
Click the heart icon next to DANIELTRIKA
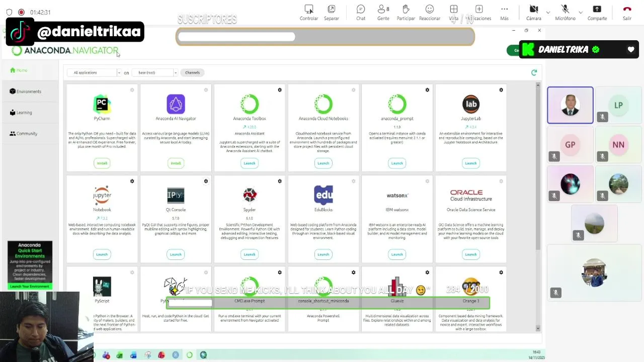631,49
